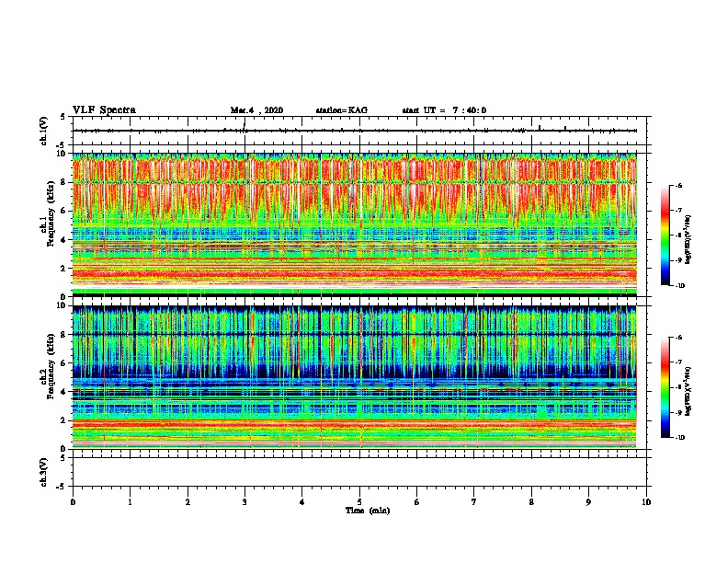Click the ch.1 waveform trace panel
Image resolution: width=728 pixels, height=563 pixels.
(359, 131)
